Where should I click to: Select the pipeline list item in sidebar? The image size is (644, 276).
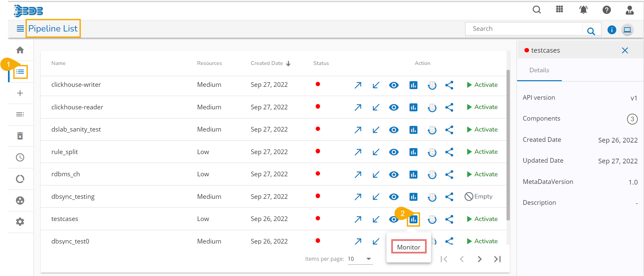click(20, 72)
